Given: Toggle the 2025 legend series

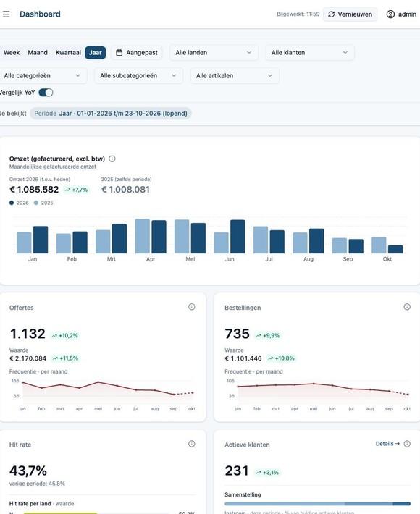Looking at the screenshot, I should coord(43,203).
